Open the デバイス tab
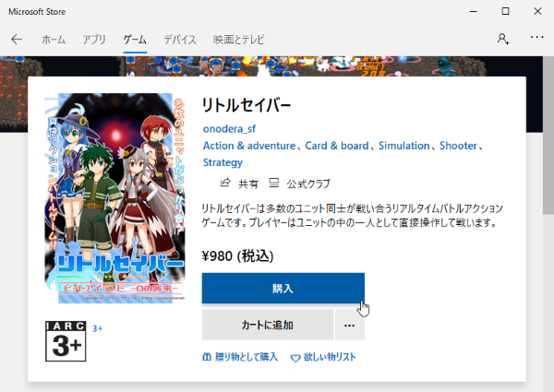Viewport: 554px width, 392px height. [180, 40]
